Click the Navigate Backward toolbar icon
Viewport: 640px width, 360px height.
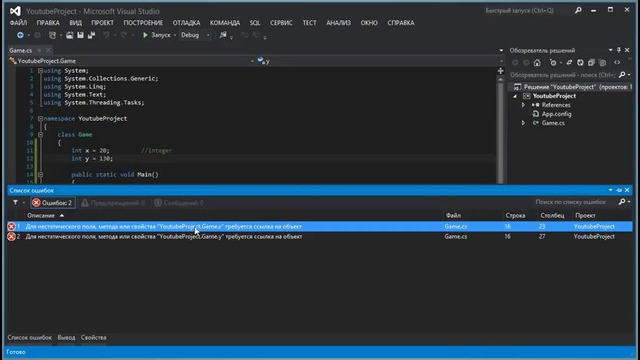20,36
